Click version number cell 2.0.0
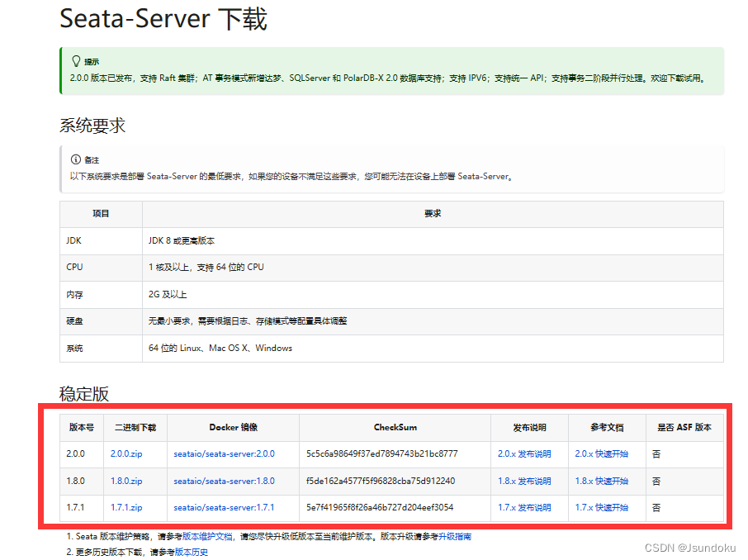Viewport: 748px width, 560px height. coord(82,454)
